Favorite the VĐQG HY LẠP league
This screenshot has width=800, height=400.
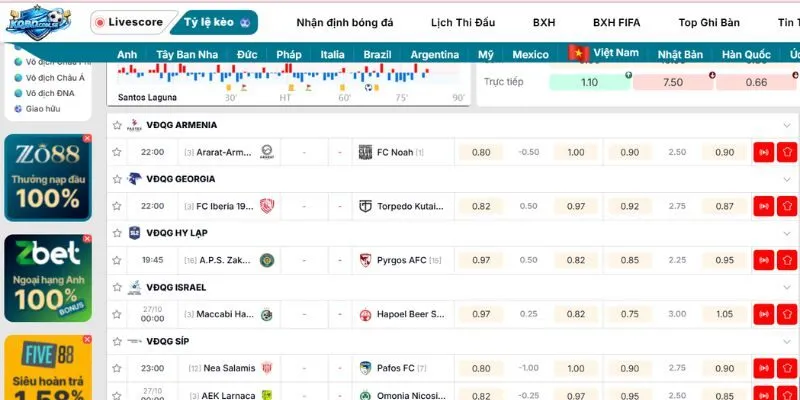[x=117, y=233]
